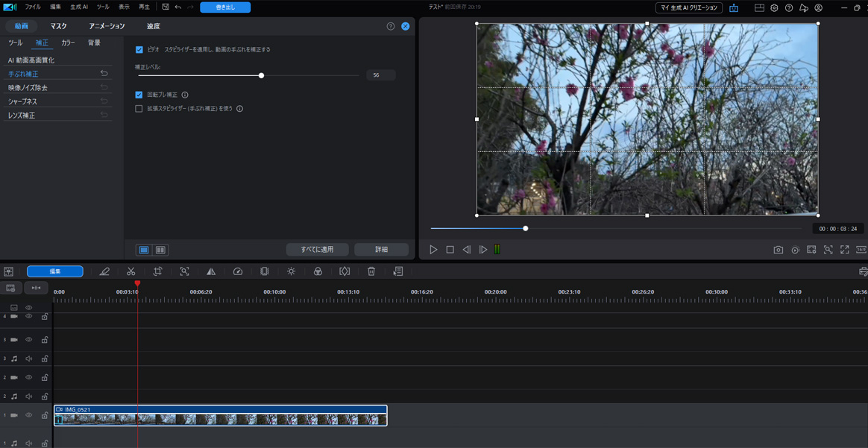The width and height of the screenshot is (868, 448).
Task: Click the すべてに適用 button
Action: click(x=317, y=250)
